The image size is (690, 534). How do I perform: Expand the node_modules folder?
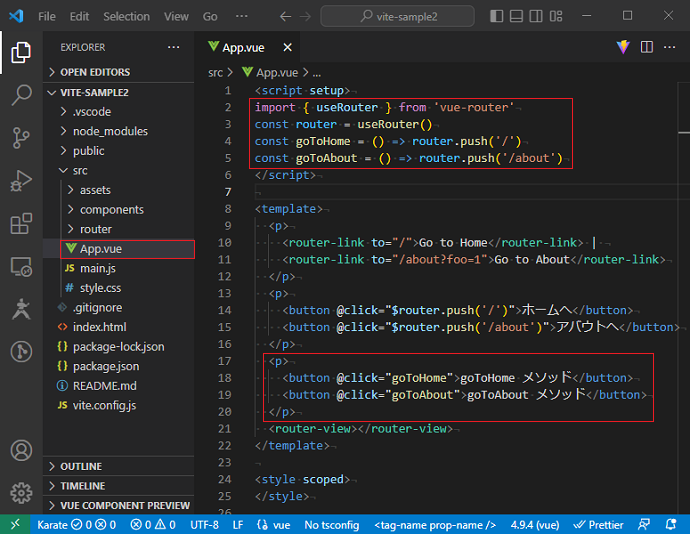(119, 131)
